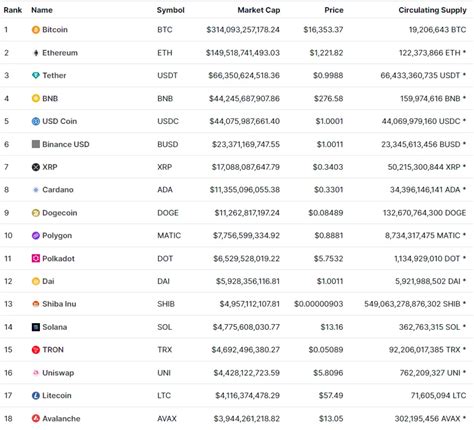Click the XRP black circle icon
The image size is (474, 430).
(x=36, y=167)
